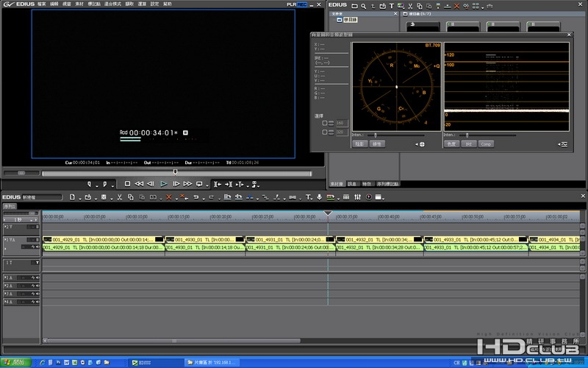Image resolution: width=588 pixels, height=368 pixels.
Task: Expand the 2 V track
Action: pyautogui.click(x=5, y=227)
